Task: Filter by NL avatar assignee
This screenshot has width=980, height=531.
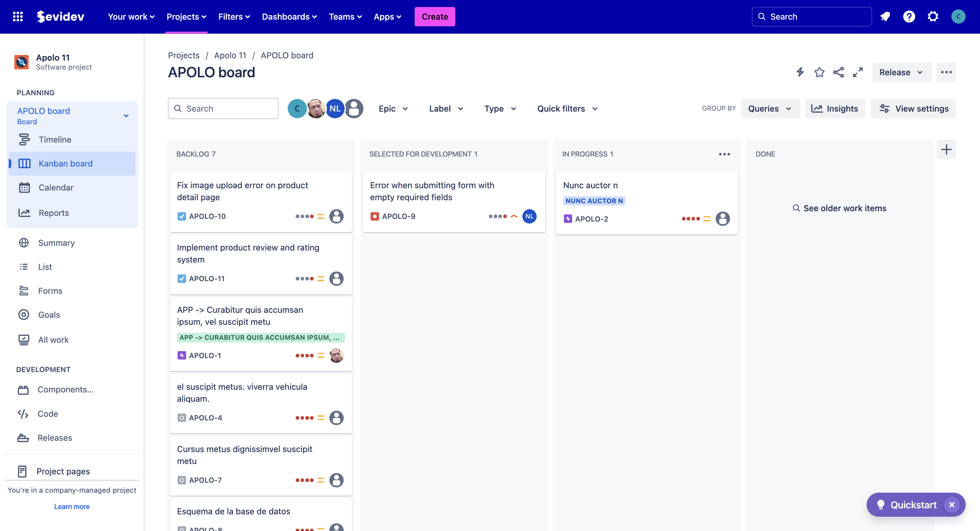Action: [x=335, y=109]
